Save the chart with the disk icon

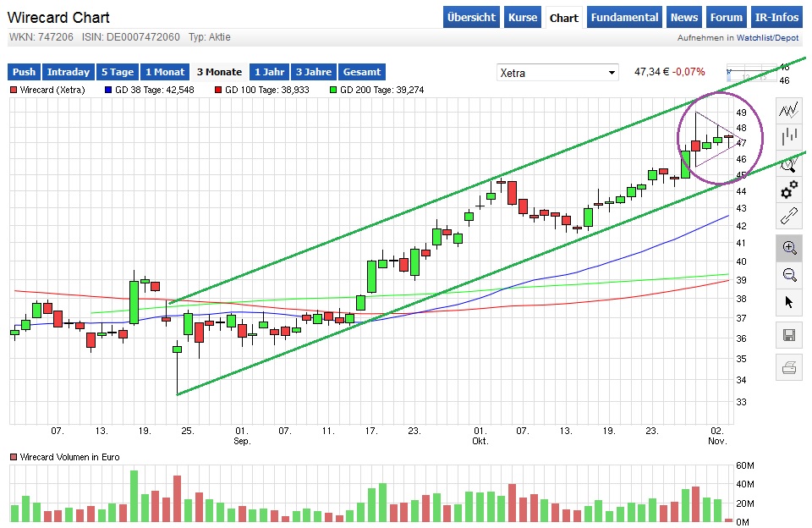click(788, 335)
